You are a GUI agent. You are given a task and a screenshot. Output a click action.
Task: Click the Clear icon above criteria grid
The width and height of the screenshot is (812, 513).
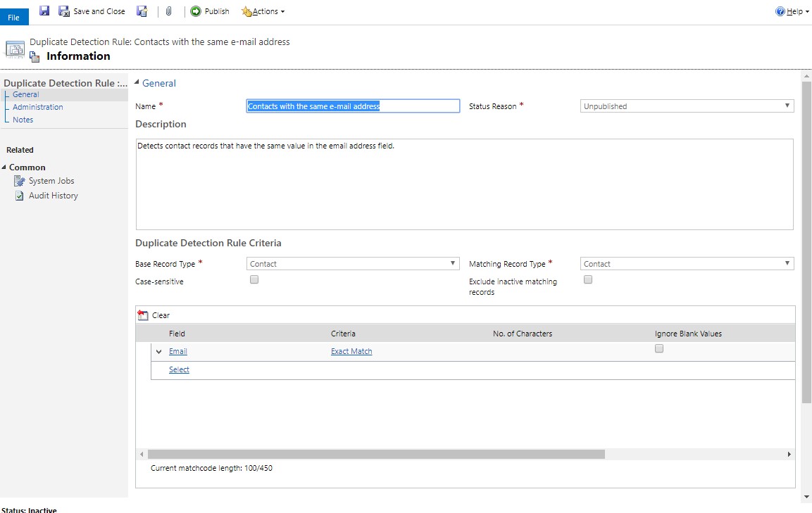(144, 315)
